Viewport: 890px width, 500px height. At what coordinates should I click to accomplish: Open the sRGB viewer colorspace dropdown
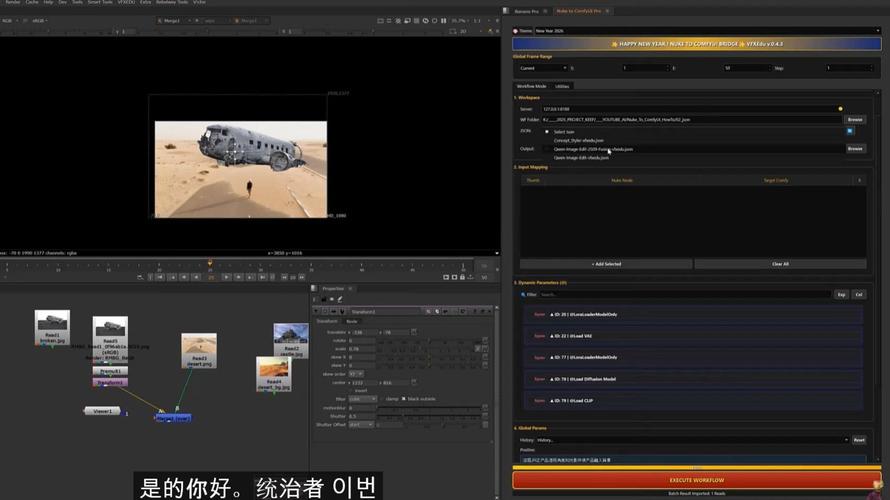pos(40,20)
